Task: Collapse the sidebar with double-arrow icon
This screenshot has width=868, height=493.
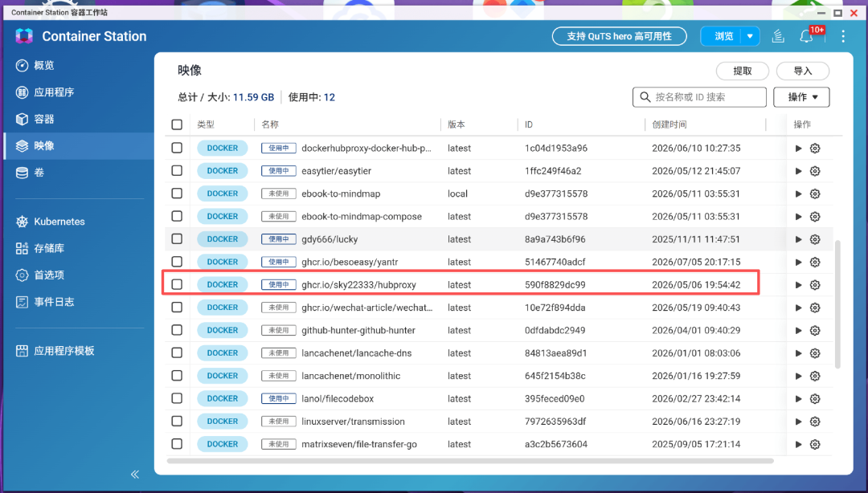Action: (135, 475)
